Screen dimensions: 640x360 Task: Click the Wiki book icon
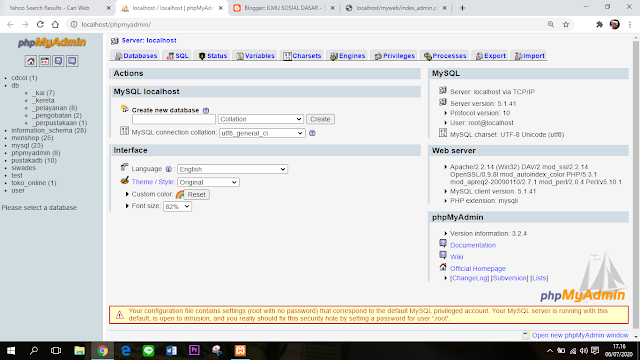443,255
